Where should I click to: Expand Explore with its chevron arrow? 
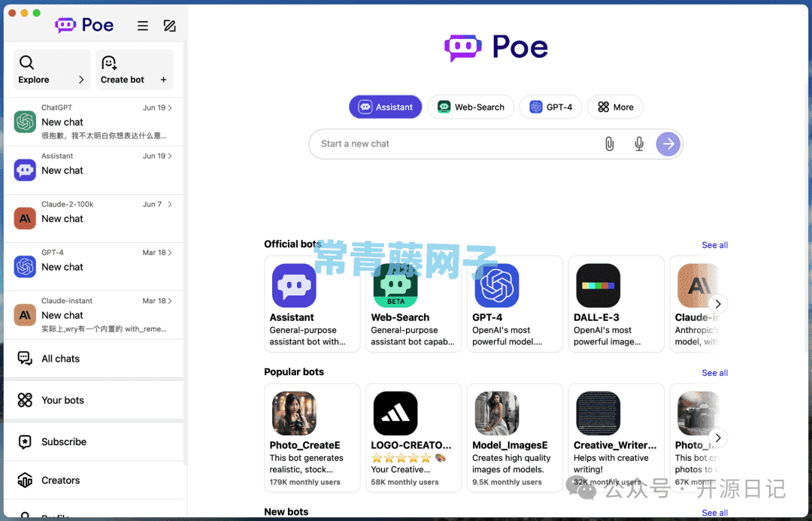(81, 80)
